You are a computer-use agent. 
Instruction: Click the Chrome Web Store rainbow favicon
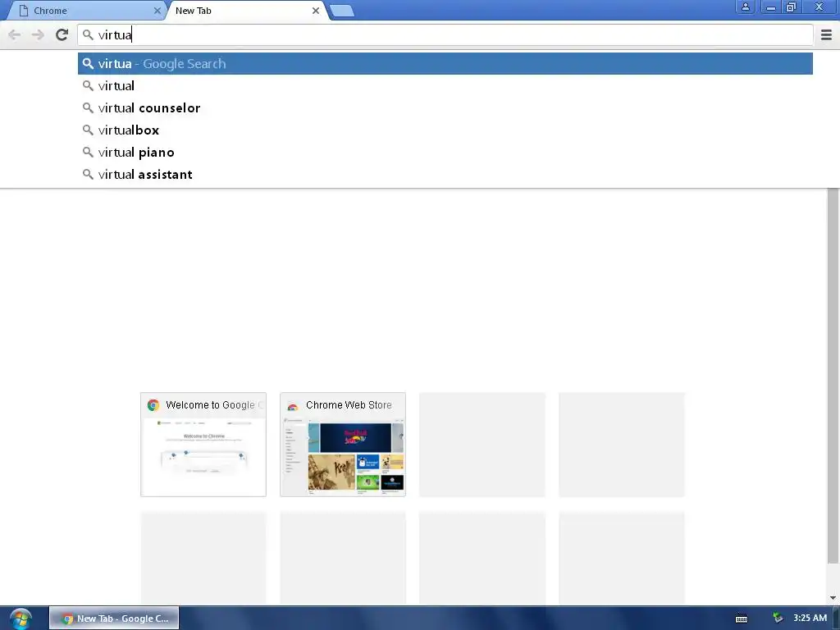(293, 406)
